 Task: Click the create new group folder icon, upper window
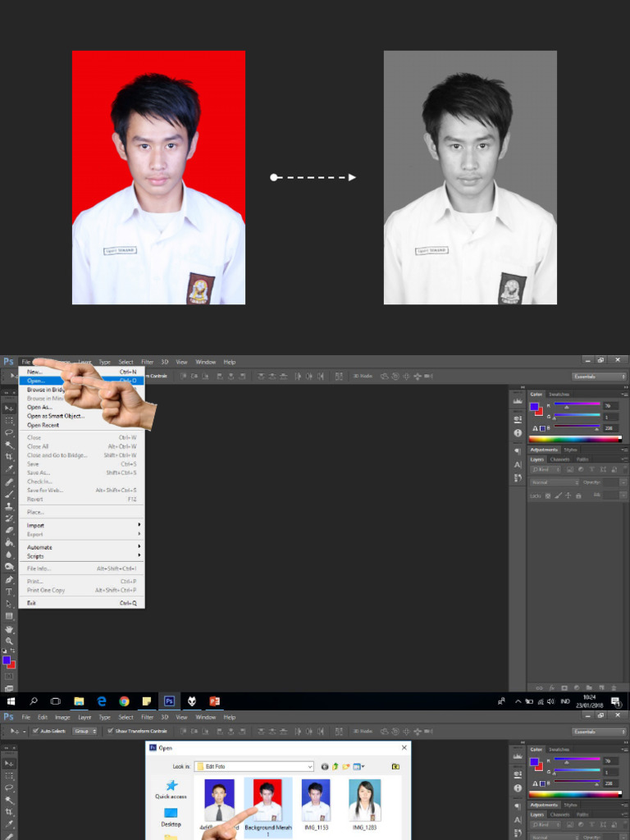(589, 687)
